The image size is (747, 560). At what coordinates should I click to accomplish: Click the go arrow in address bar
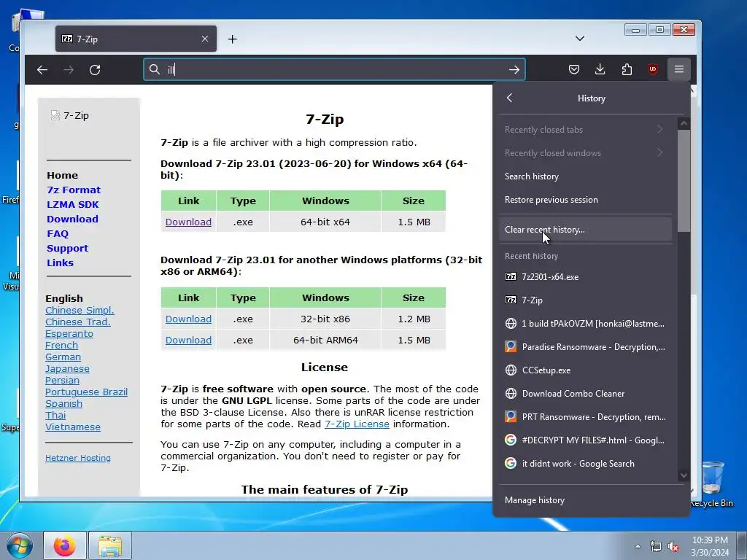coord(514,70)
